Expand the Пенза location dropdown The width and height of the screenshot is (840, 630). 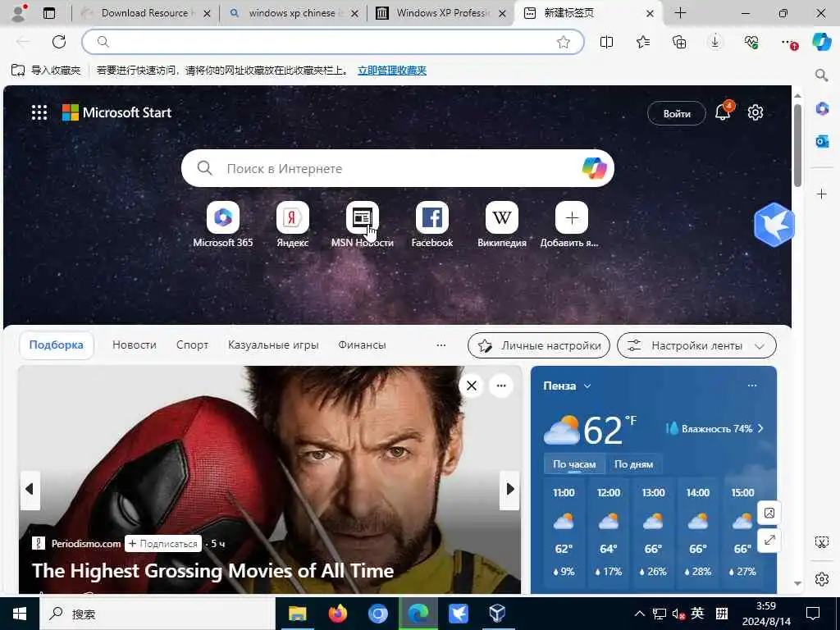click(587, 386)
